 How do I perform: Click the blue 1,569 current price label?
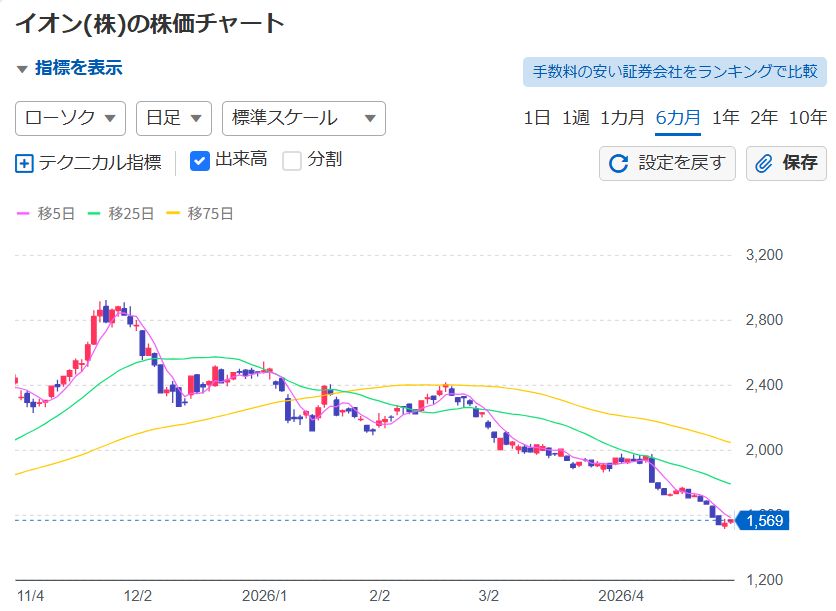click(x=764, y=521)
